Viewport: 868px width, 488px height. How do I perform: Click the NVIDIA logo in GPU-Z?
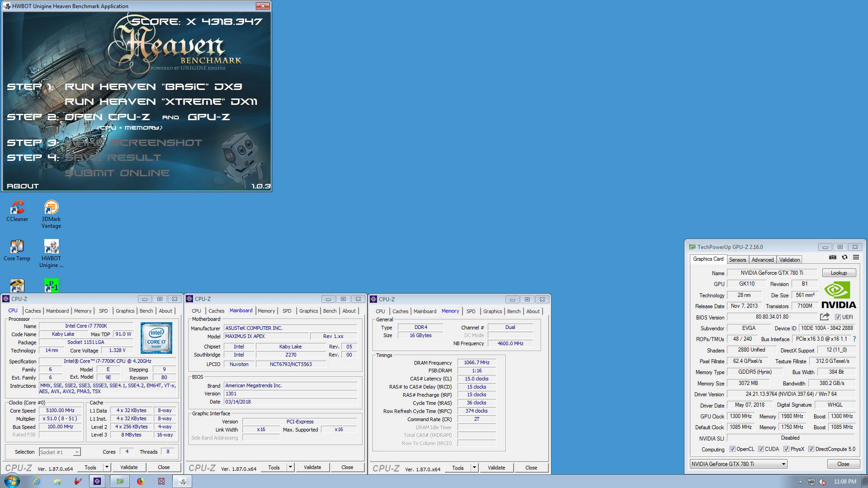tap(839, 295)
